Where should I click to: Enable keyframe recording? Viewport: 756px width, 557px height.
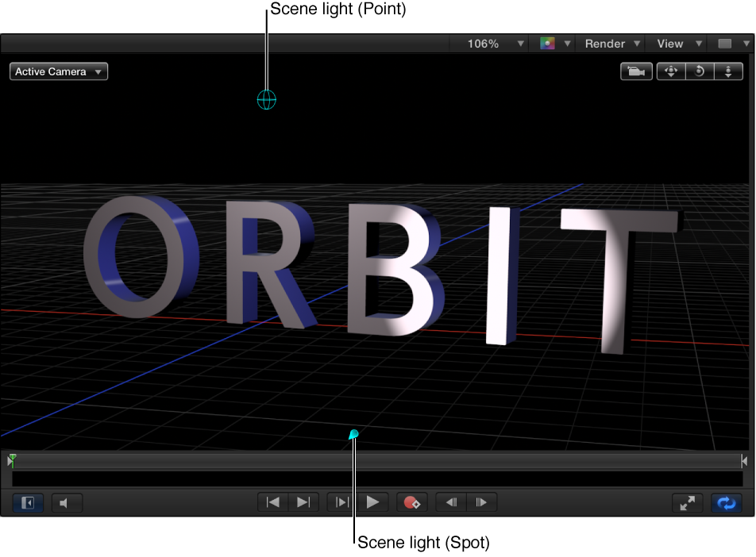coord(412,502)
